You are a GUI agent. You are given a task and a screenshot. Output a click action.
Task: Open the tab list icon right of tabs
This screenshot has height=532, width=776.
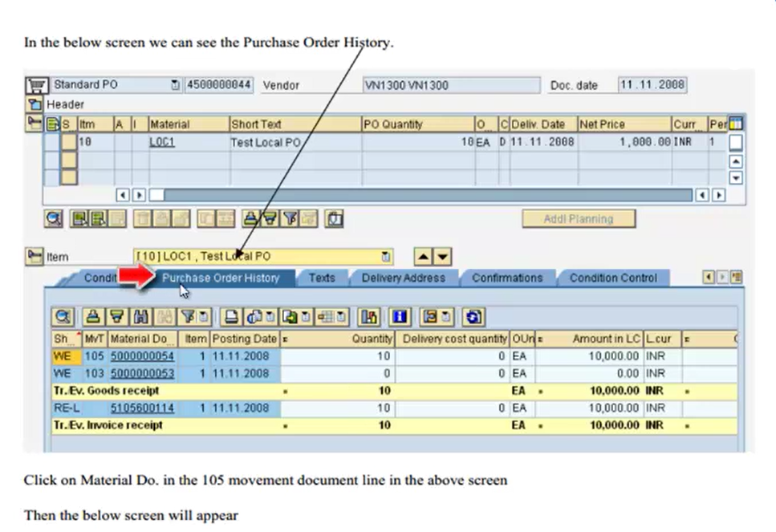click(x=737, y=277)
